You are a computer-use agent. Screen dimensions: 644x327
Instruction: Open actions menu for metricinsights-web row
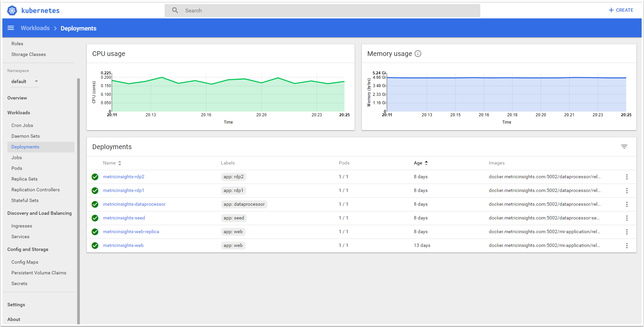(x=627, y=246)
